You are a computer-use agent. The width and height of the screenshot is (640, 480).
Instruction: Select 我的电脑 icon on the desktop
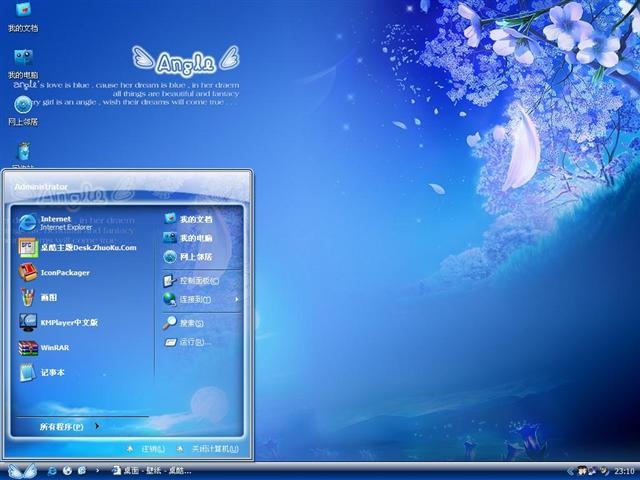click(x=22, y=60)
